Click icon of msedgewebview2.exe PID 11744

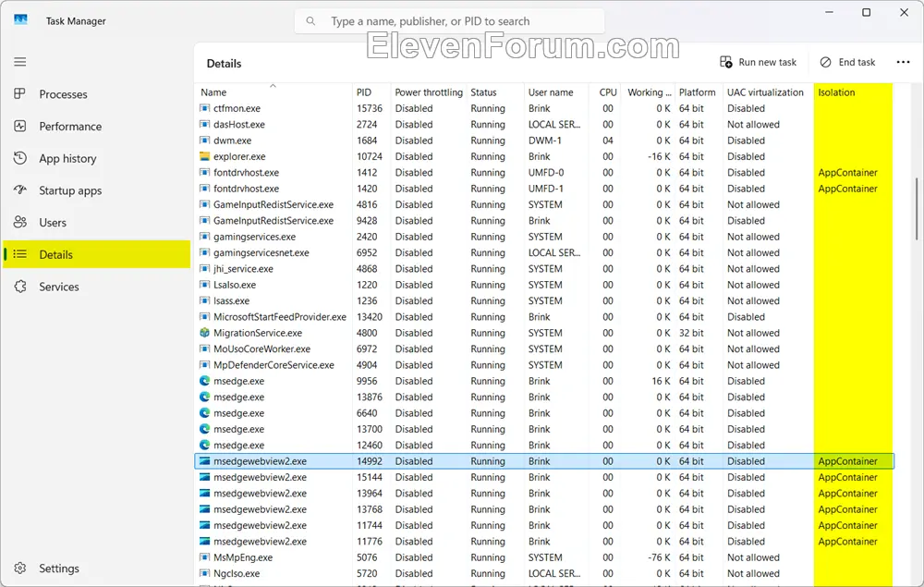pyautogui.click(x=204, y=524)
